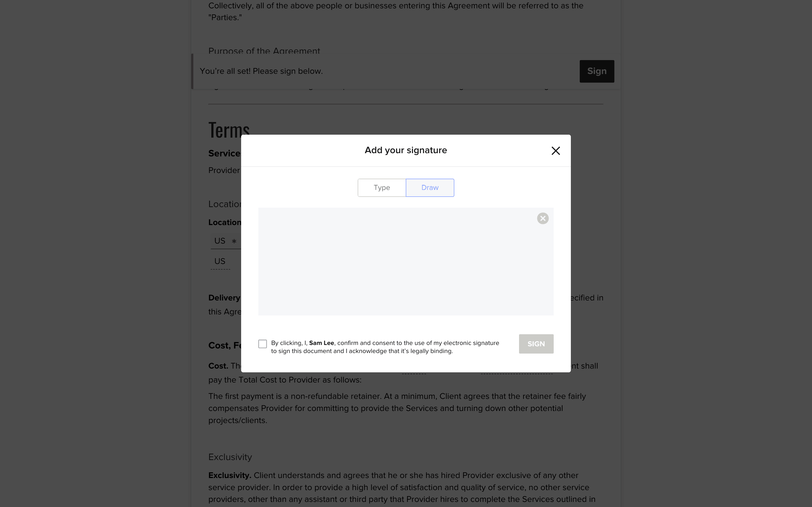Click the Terms section heading
Screen dimensions: 812x507
[229, 130]
